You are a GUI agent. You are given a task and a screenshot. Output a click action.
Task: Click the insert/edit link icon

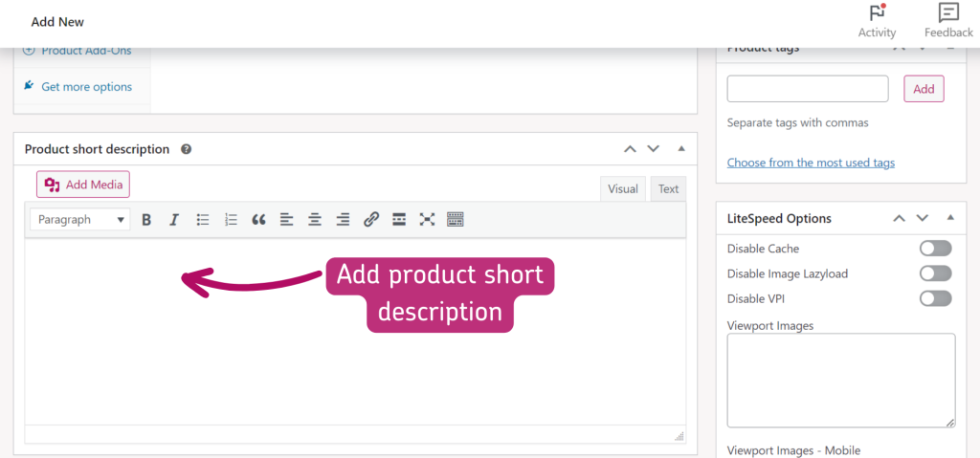(371, 220)
